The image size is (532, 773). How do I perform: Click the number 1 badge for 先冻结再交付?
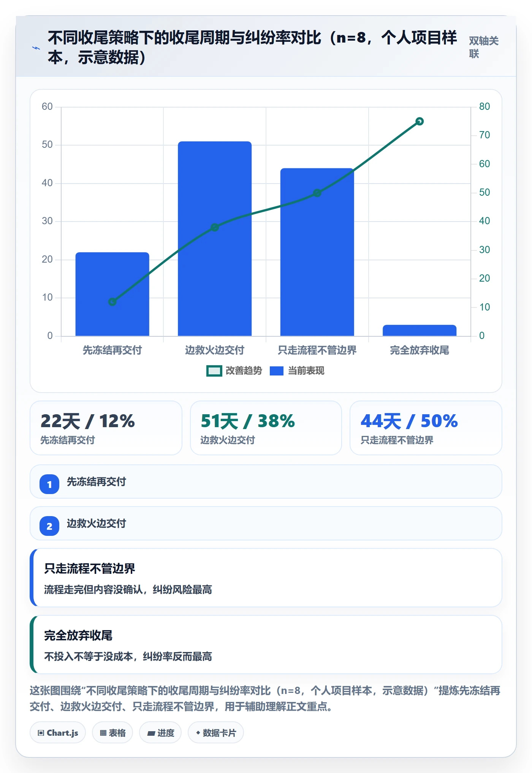click(49, 484)
